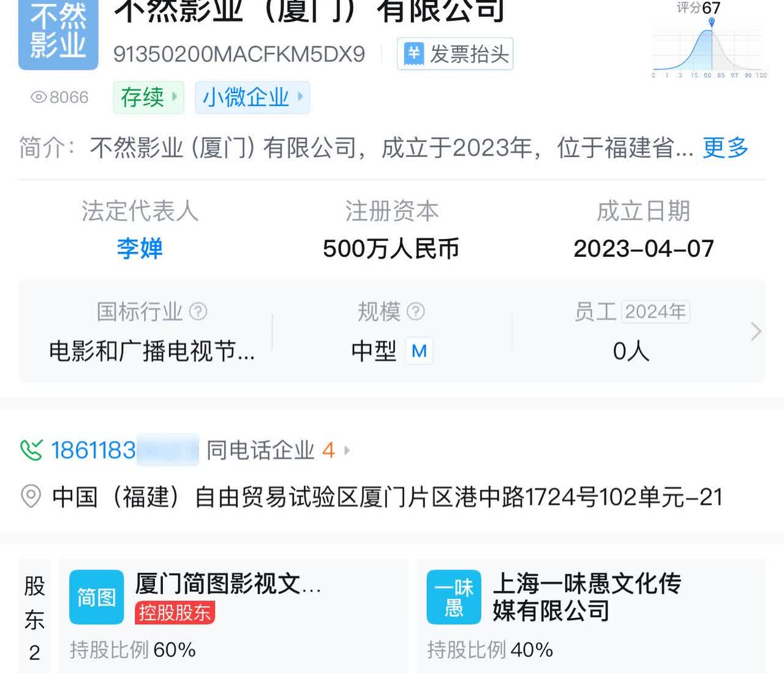Tap the arrow after 同电话企业 4
This screenshot has height=673, width=784.
(347, 451)
